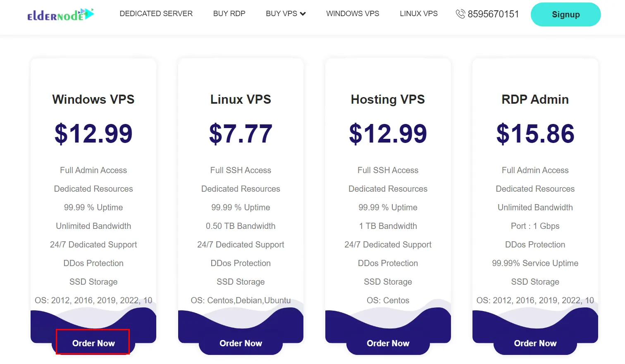Viewport: 625px width, 364px height.
Task: Click the $7.77 Linux VPS price
Action: 241,133
